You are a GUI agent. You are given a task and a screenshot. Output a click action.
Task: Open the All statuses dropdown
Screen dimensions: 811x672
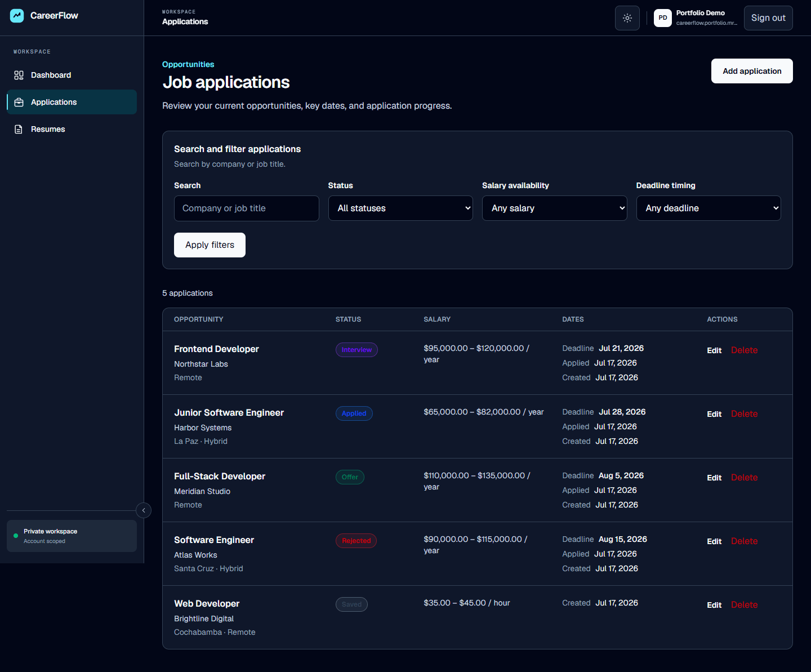click(x=400, y=208)
